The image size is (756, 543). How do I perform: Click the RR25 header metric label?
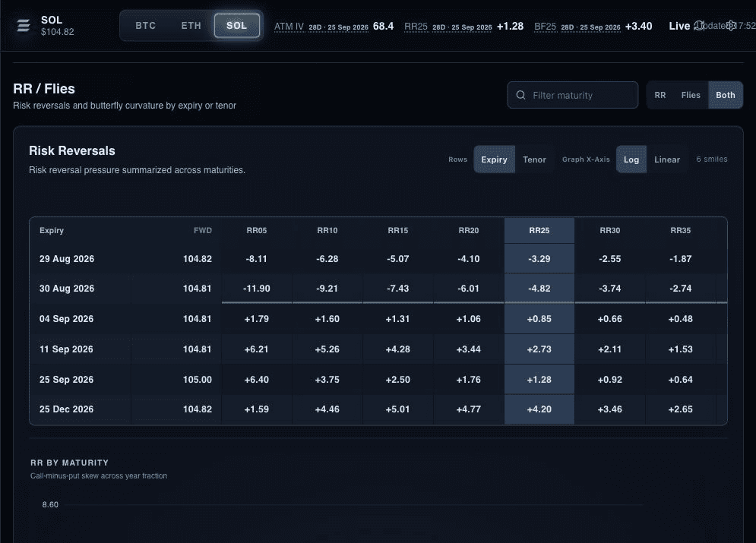416,26
